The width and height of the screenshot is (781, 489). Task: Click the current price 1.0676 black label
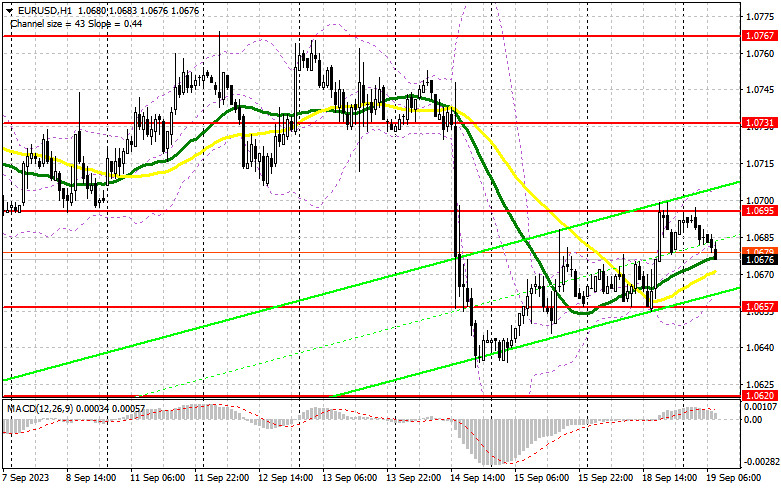759,260
